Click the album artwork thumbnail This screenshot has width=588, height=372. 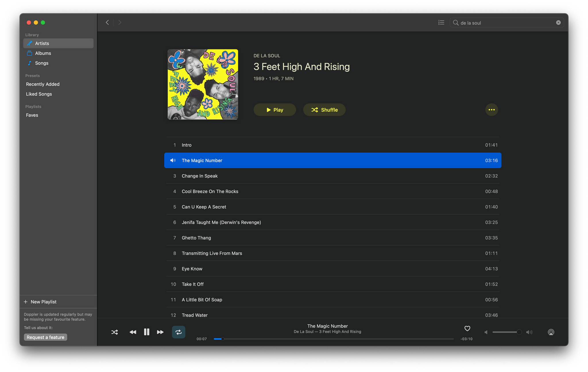[202, 85]
